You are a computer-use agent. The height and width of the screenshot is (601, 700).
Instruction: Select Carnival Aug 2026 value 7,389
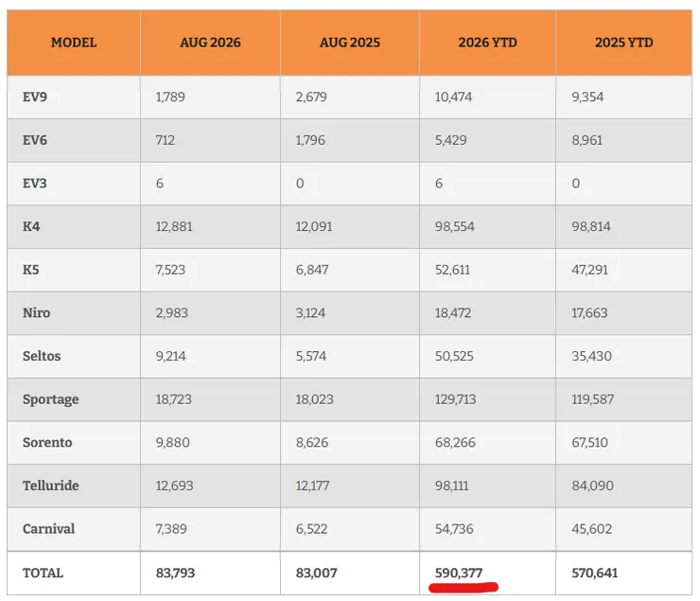(171, 529)
